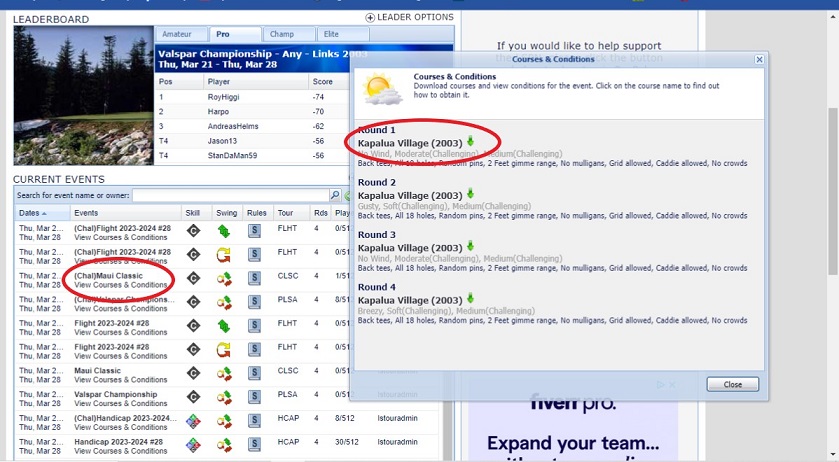Open the rules icon in the non-Chal Maui Classic row
Viewport: 839px width, 462px height.
[x=255, y=373]
